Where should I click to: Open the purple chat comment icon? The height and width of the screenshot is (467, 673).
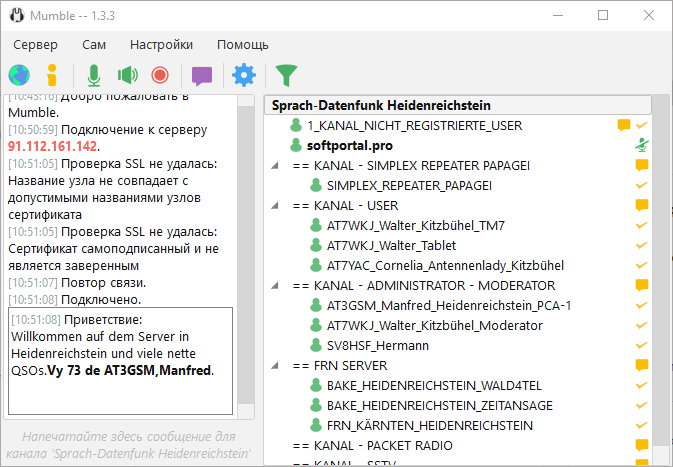click(x=202, y=76)
